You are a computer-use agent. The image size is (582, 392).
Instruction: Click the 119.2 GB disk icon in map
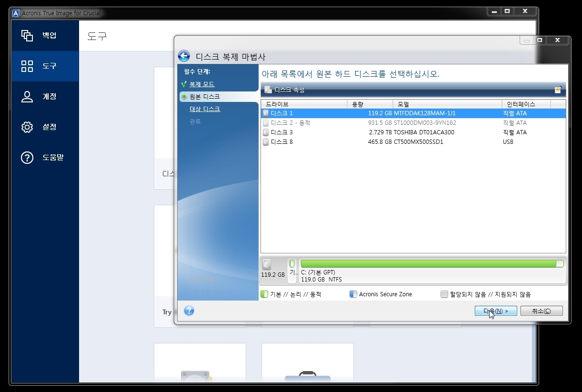coord(267,265)
